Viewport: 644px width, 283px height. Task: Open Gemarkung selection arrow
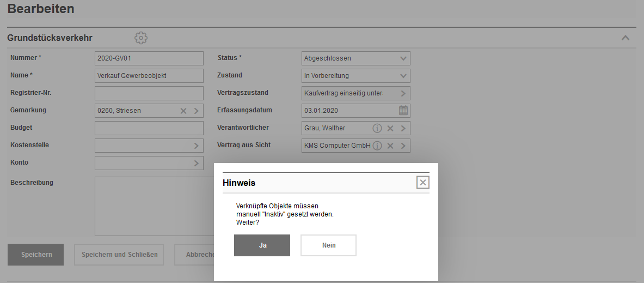point(196,111)
